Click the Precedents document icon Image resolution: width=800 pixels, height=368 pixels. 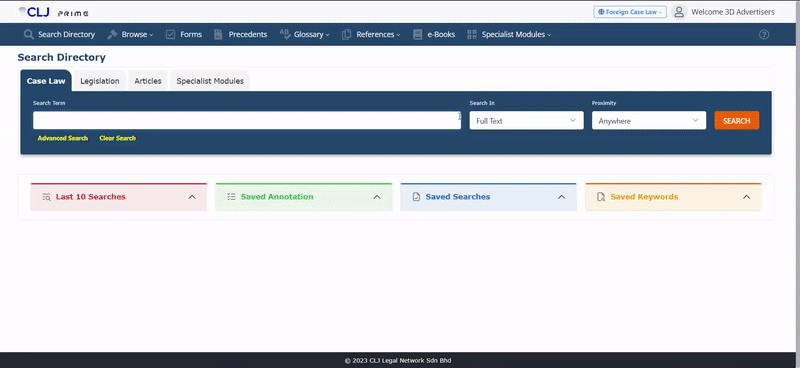click(218, 35)
